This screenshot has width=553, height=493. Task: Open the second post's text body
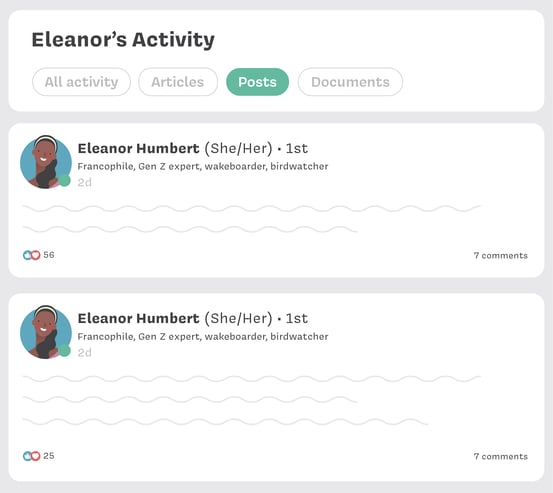(x=251, y=400)
